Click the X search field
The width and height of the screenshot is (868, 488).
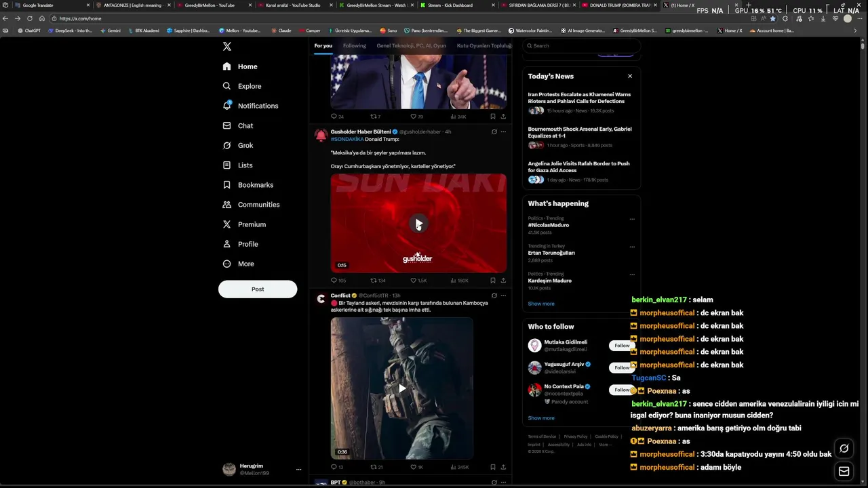click(x=582, y=45)
